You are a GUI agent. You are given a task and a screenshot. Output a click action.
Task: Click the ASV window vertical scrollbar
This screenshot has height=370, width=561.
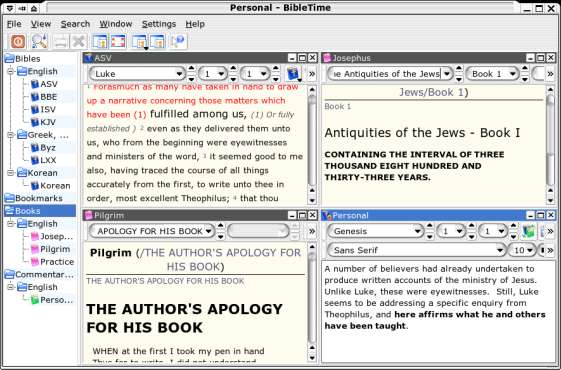click(312, 145)
